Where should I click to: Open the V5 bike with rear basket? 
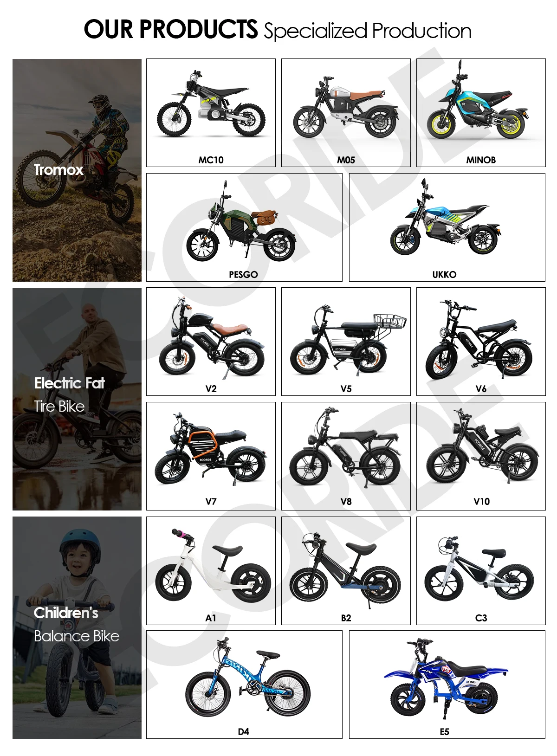pyautogui.click(x=346, y=342)
